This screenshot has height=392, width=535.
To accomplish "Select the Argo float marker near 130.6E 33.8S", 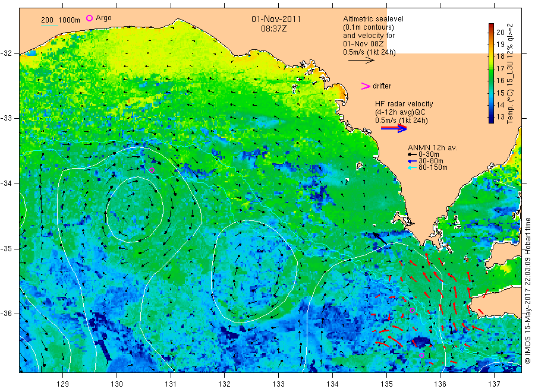I will point(152,170).
